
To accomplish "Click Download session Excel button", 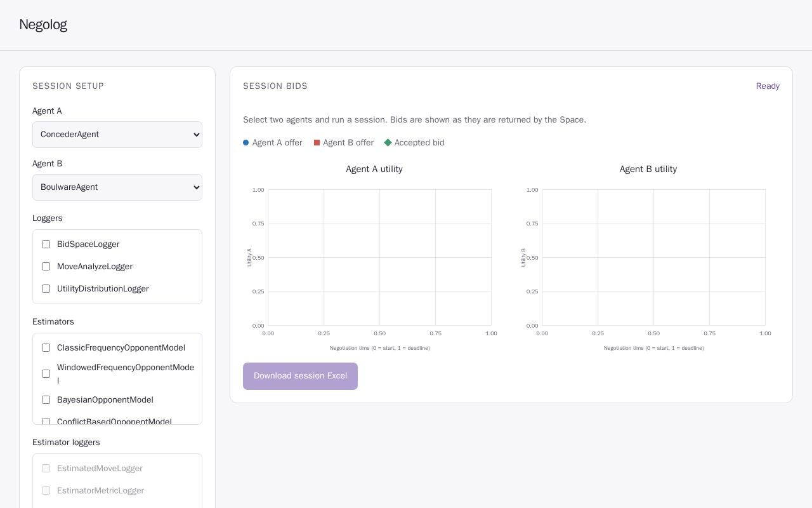I will pos(300,376).
